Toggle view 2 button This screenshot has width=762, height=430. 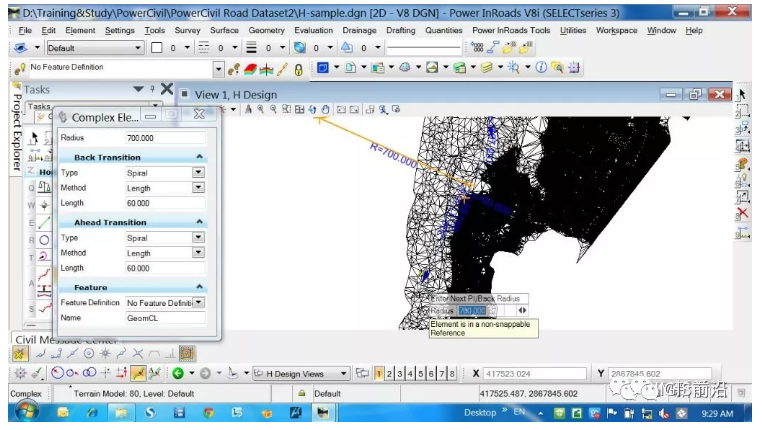pyautogui.click(x=389, y=374)
